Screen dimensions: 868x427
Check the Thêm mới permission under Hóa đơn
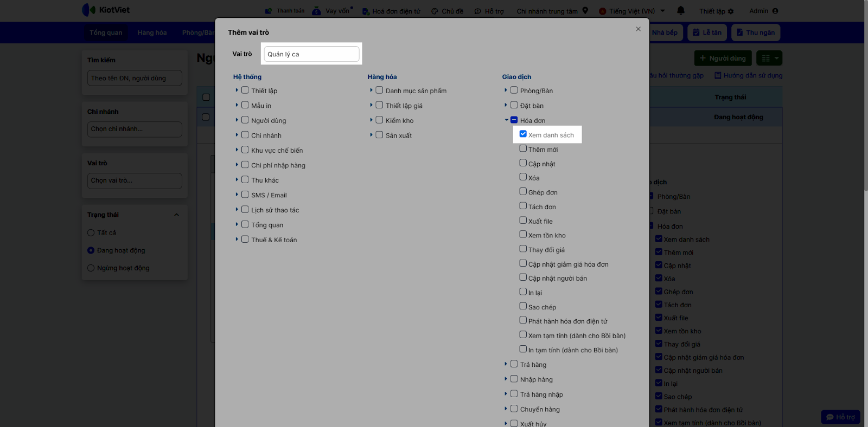(x=523, y=148)
